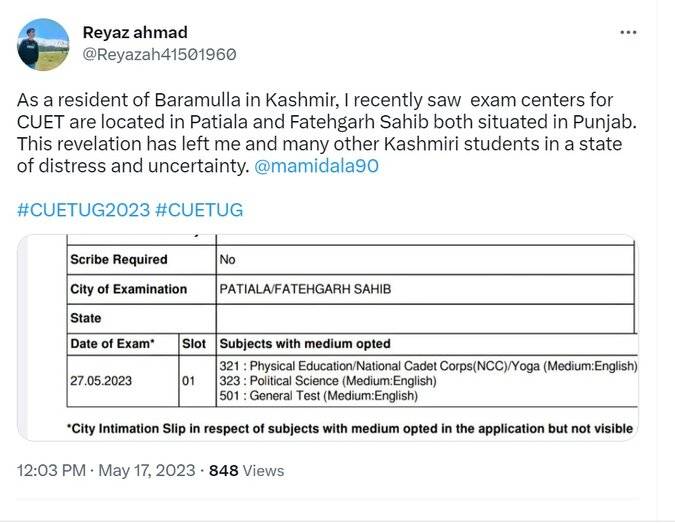
Task: Click Reyaz ahmad's profile avatar
Action: coord(44,44)
